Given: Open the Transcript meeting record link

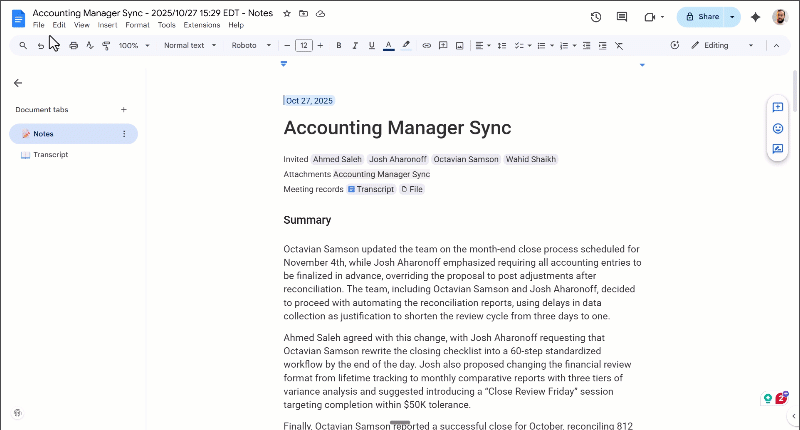Looking at the screenshot, I should (x=371, y=189).
